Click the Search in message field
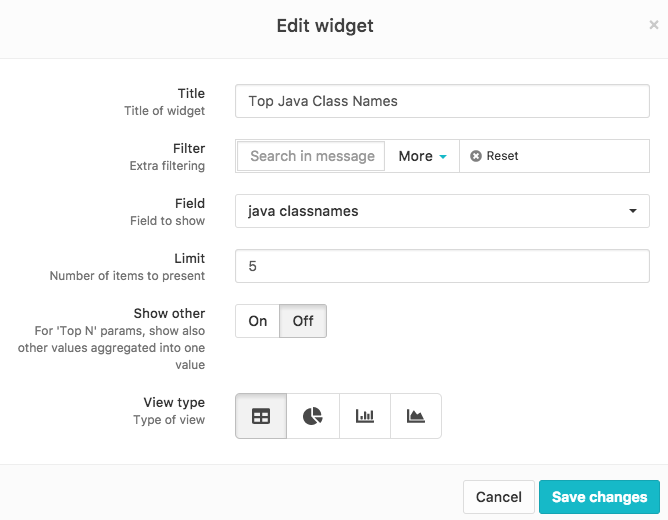The width and height of the screenshot is (668, 520). point(311,156)
